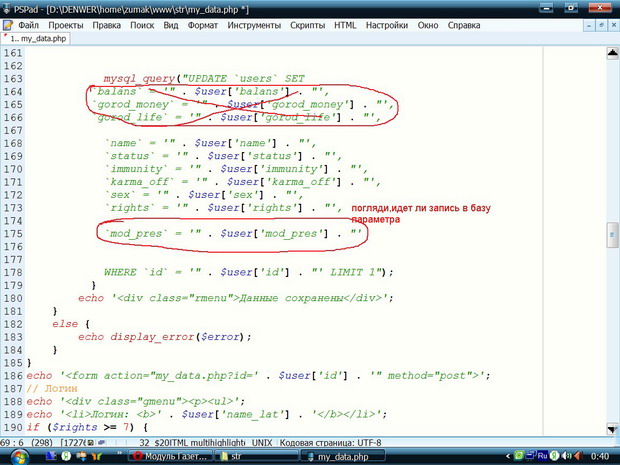Open the Правка menu
The height and width of the screenshot is (465, 620).
(x=106, y=22)
